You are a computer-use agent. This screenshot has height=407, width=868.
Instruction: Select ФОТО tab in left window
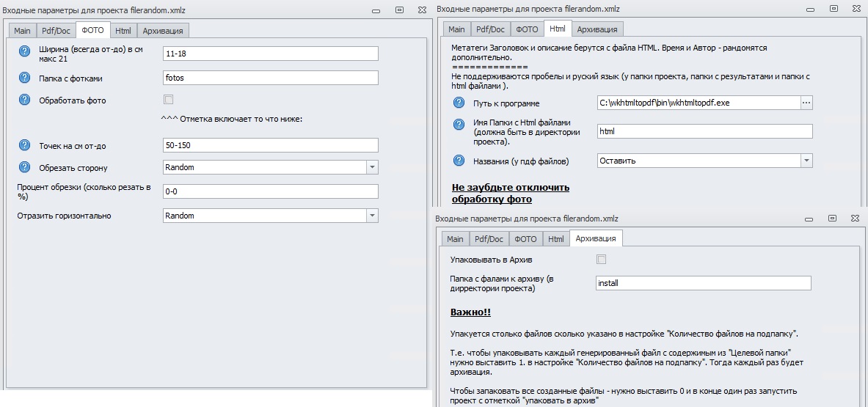pos(92,30)
